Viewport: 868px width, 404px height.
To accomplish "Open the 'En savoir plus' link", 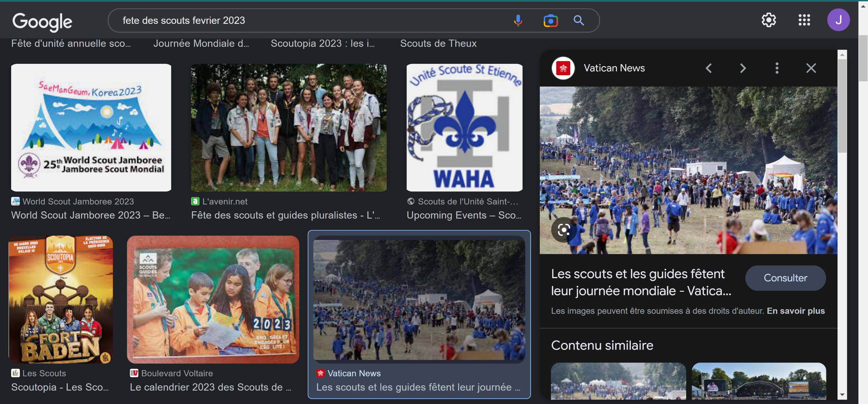I will (x=796, y=311).
